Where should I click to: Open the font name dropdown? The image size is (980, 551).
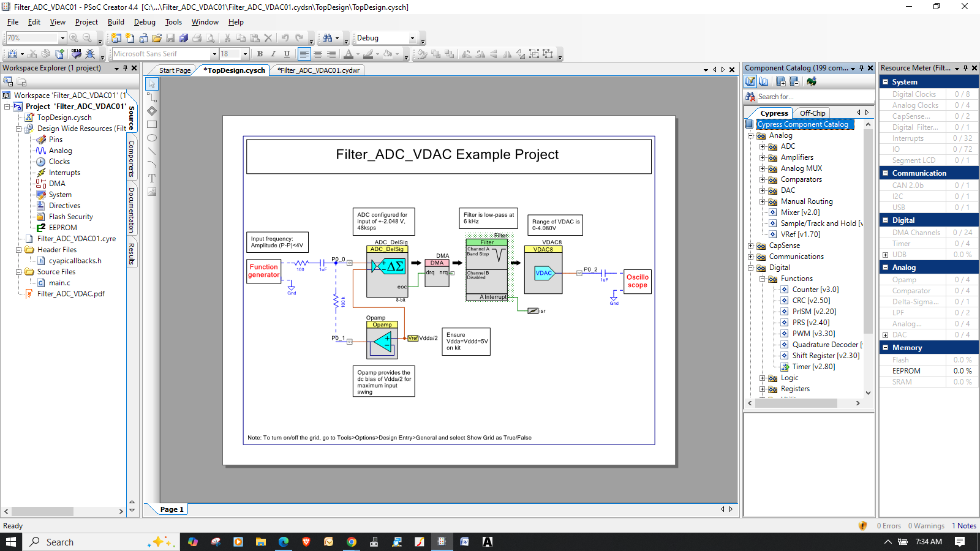[214, 54]
